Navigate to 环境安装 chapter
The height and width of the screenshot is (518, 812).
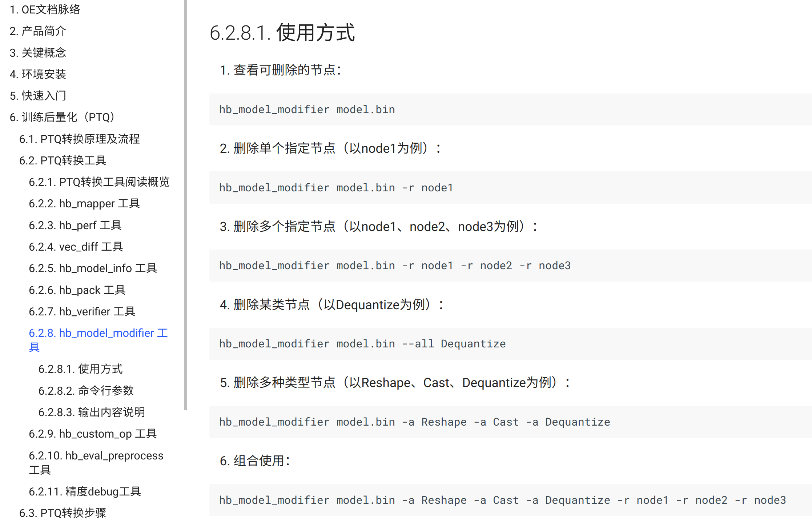point(38,74)
